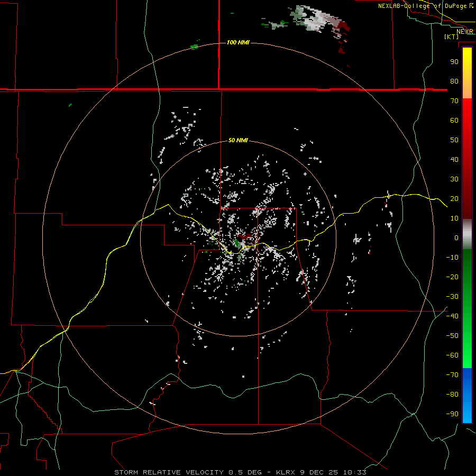Image resolution: width=476 pixels, height=476 pixels.
Task: Click the 20 value on the velocity scale
Action: click(454, 199)
